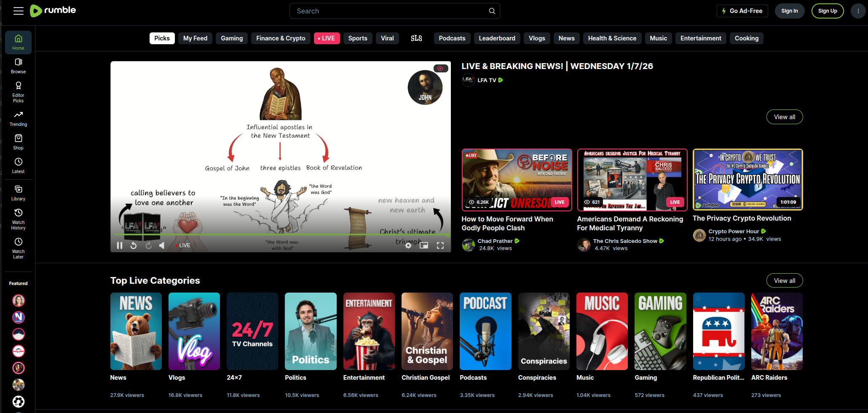This screenshot has width=868, height=413.
Task: Expand View all beside the featured video
Action: click(784, 117)
